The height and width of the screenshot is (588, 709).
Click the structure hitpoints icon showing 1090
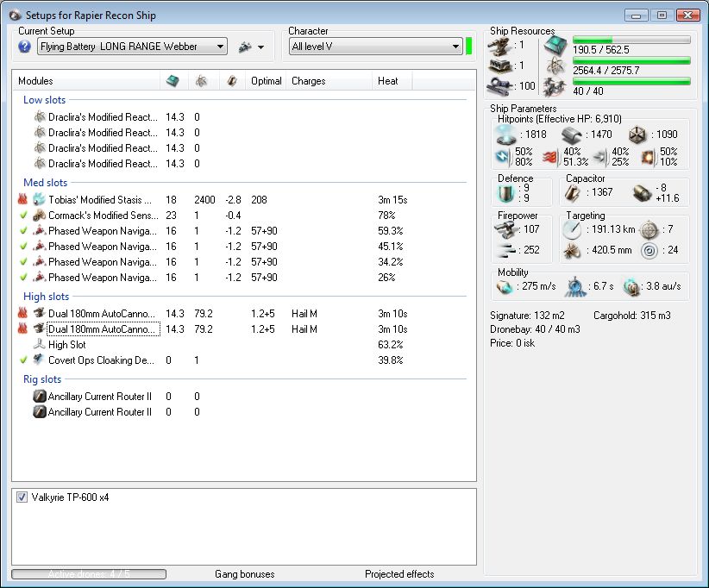pyautogui.click(x=637, y=134)
